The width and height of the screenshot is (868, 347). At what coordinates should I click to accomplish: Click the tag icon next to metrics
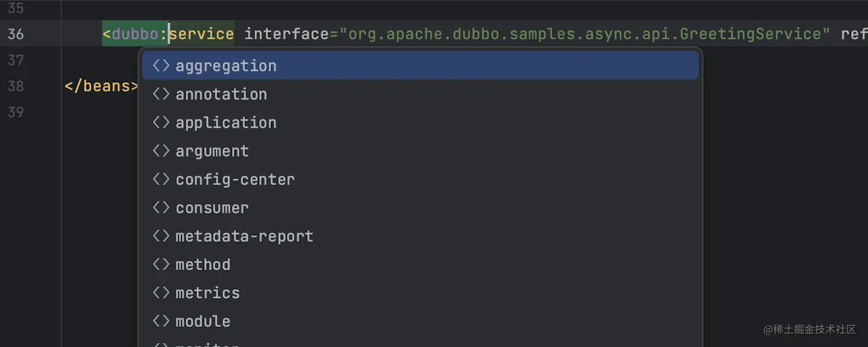[161, 293]
